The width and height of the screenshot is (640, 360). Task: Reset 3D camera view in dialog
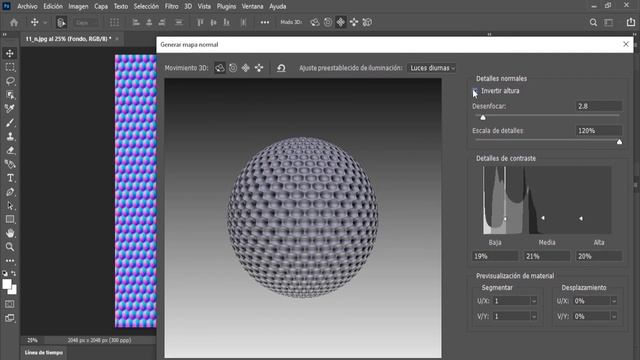pyautogui.click(x=281, y=68)
